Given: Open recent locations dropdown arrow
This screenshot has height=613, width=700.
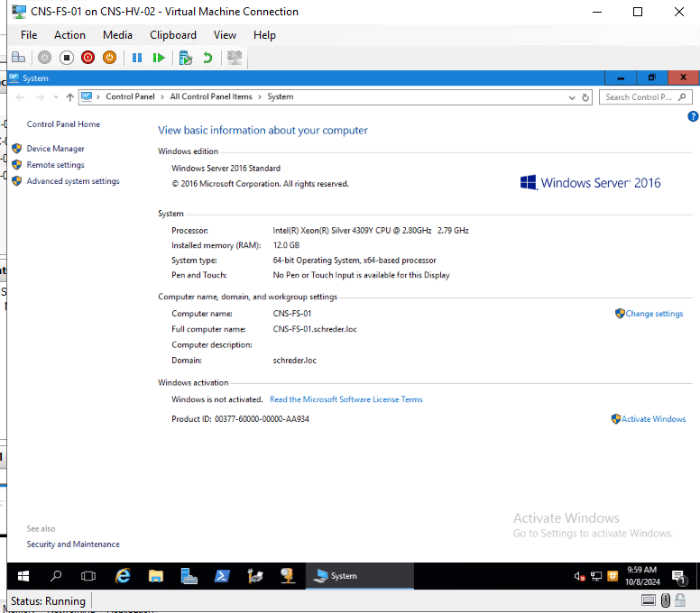Looking at the screenshot, I should click(56, 97).
